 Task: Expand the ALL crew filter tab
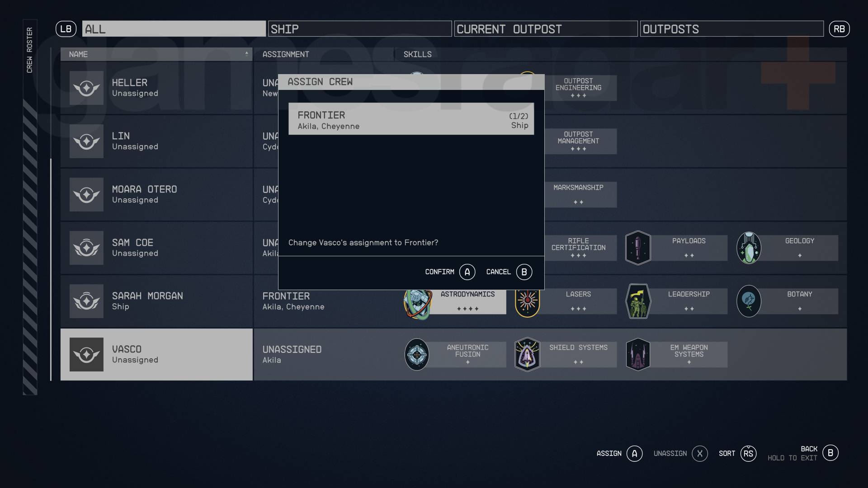[x=174, y=28]
